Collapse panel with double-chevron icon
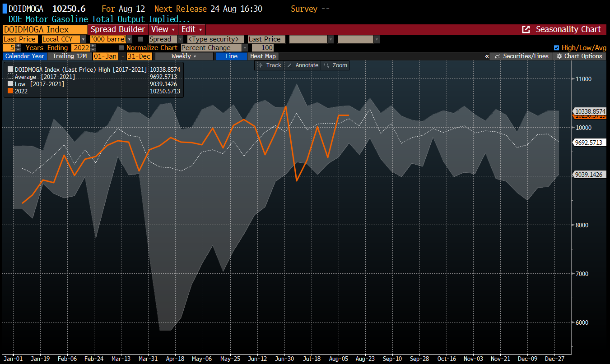The width and height of the screenshot is (610, 364). click(487, 56)
